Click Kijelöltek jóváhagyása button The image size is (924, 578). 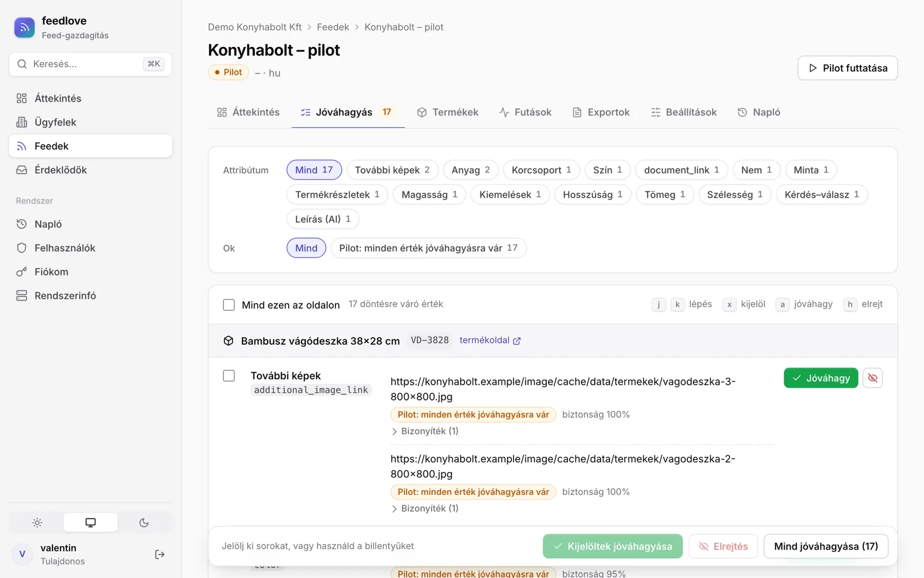tap(613, 546)
